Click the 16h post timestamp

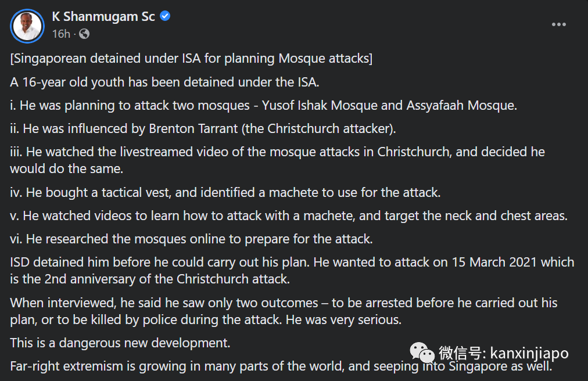point(61,34)
